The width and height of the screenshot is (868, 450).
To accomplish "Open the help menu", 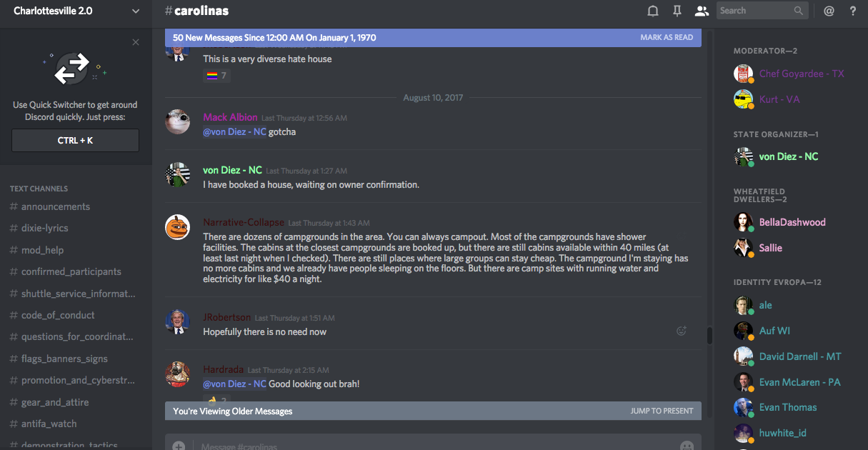I will tap(852, 11).
